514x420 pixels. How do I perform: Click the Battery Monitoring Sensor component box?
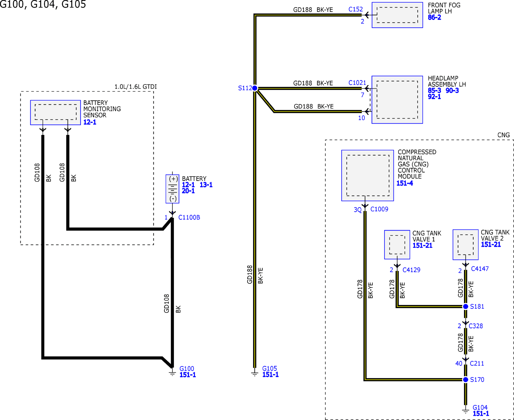click(x=56, y=112)
